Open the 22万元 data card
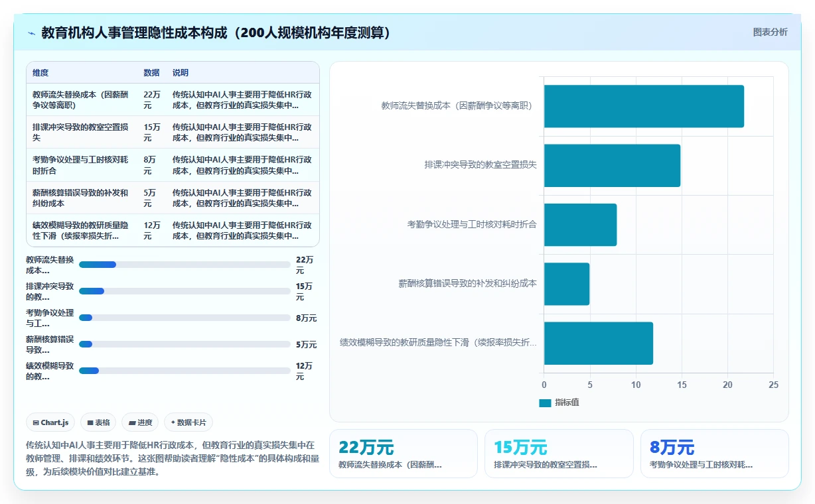Viewport: 815px width, 504px height. (x=403, y=454)
